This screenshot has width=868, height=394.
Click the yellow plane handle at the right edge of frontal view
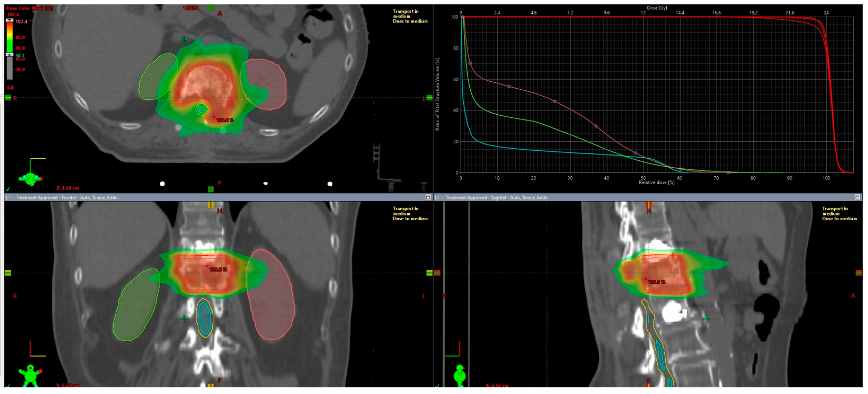(x=429, y=273)
